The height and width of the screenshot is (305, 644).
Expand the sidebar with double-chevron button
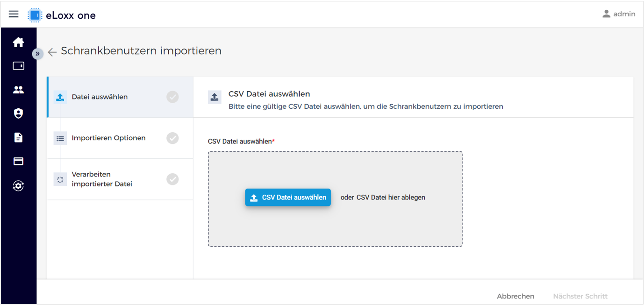pos(37,54)
